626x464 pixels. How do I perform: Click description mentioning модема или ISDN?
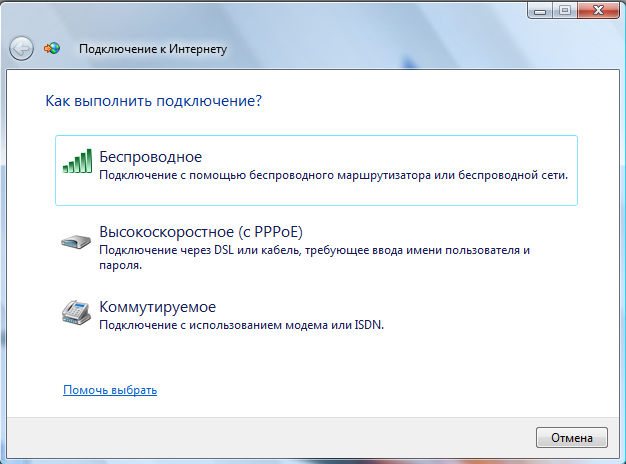[242, 325]
